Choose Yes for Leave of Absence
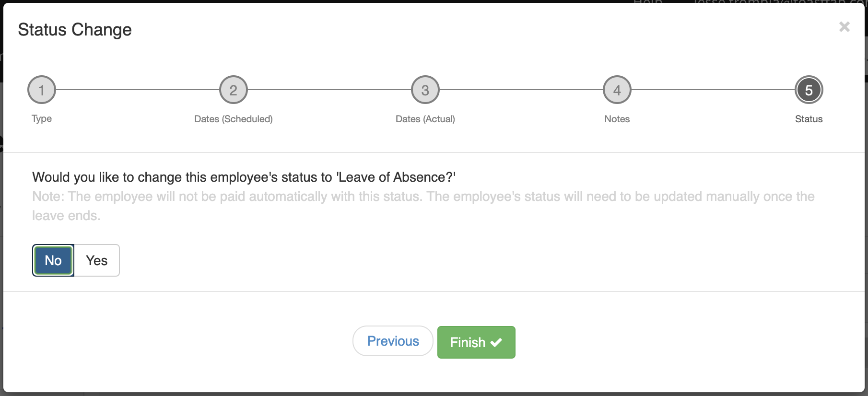 [97, 260]
